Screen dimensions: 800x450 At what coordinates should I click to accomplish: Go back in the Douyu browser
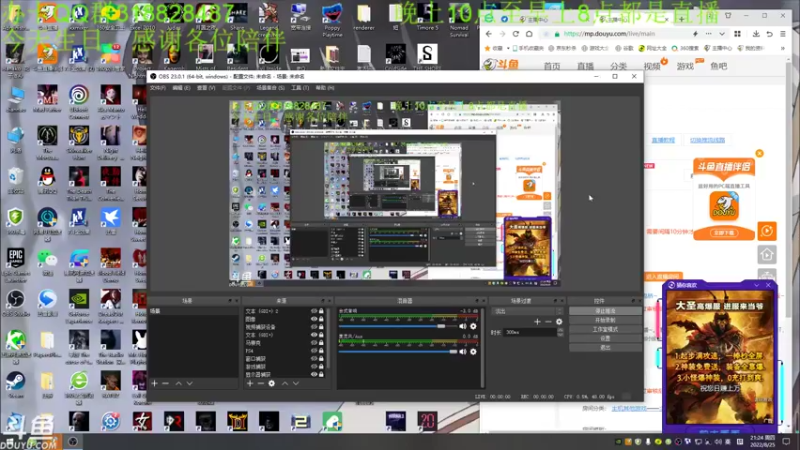tap(489, 34)
